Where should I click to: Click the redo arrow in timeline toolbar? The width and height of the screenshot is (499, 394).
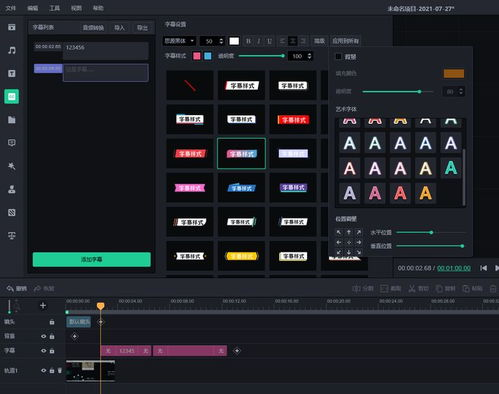click(x=37, y=289)
